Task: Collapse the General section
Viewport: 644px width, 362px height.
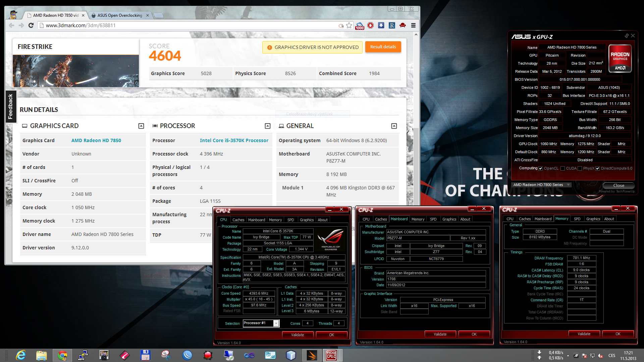Action: click(394, 126)
